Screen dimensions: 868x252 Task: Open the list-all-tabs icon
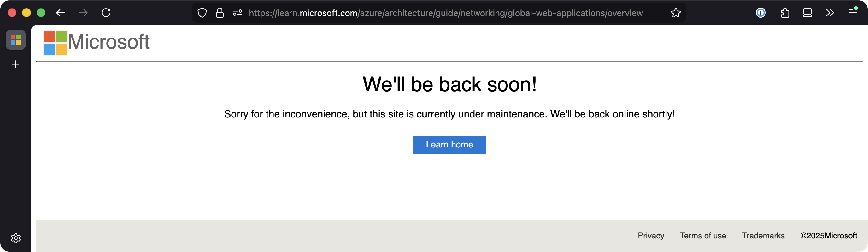807,13
